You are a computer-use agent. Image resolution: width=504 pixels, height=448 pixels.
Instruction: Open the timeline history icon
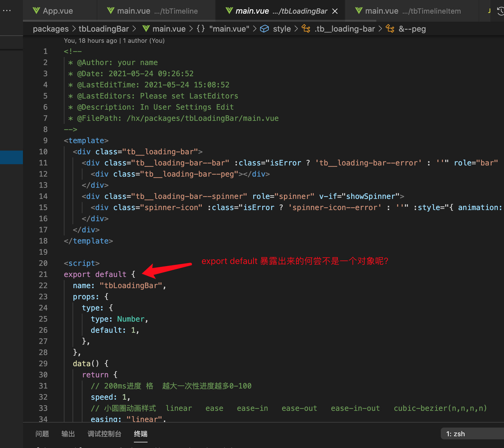[x=500, y=11]
